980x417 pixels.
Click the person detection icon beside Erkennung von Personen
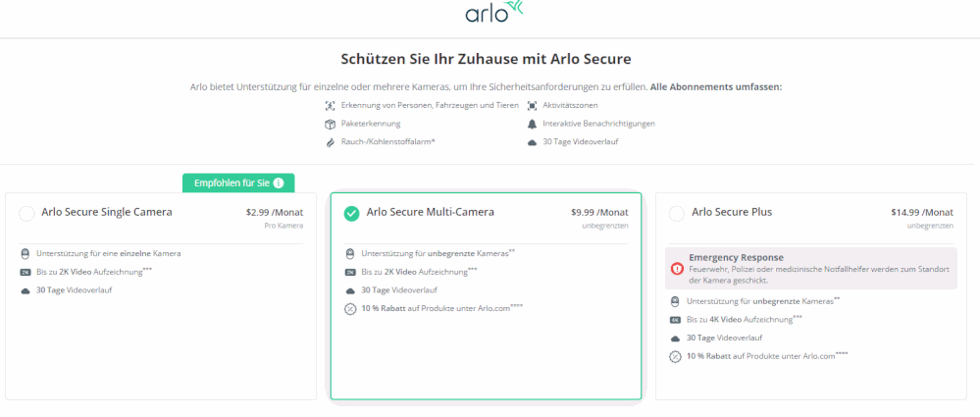point(331,106)
